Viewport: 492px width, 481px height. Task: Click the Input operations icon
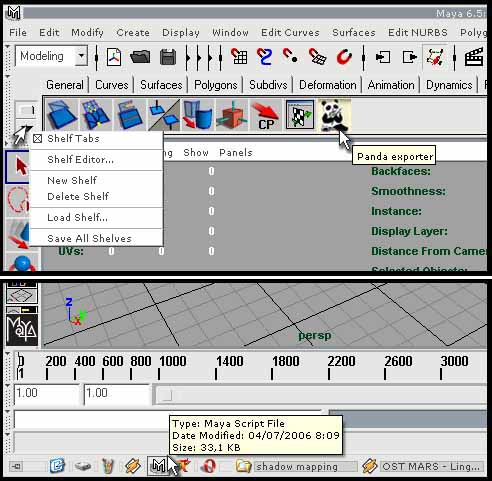pos(383,57)
